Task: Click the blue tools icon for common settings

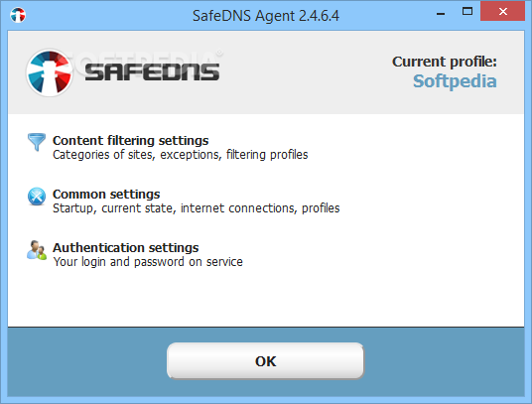Action: (37, 197)
